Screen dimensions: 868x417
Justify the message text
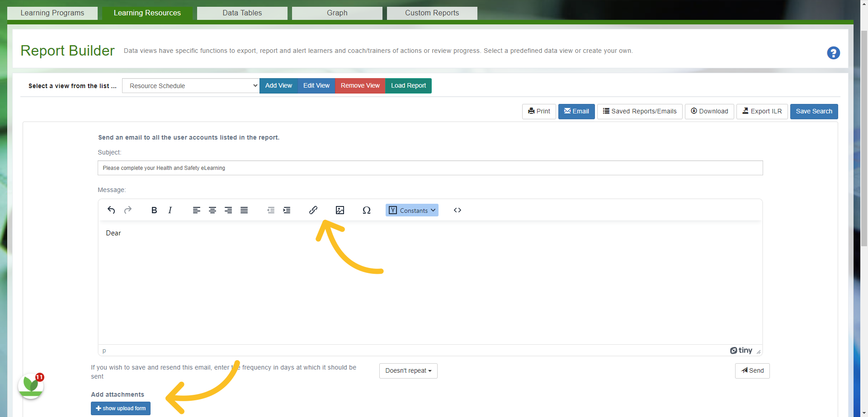(x=244, y=210)
